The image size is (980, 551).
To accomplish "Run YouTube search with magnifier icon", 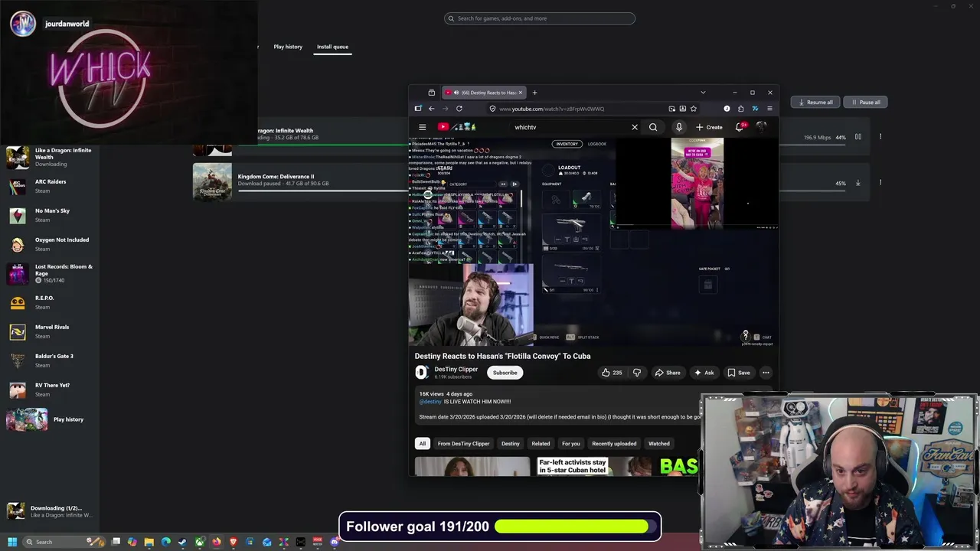I will 653,127.
